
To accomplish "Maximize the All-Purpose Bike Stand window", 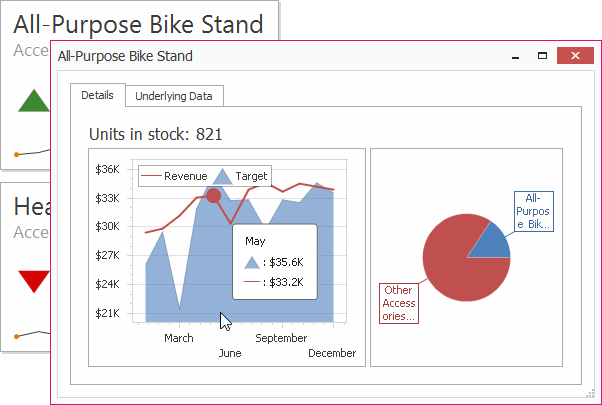I will click(542, 57).
